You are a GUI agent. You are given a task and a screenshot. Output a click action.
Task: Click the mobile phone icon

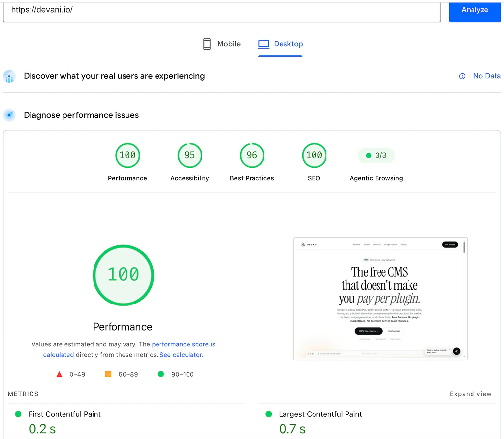207,44
